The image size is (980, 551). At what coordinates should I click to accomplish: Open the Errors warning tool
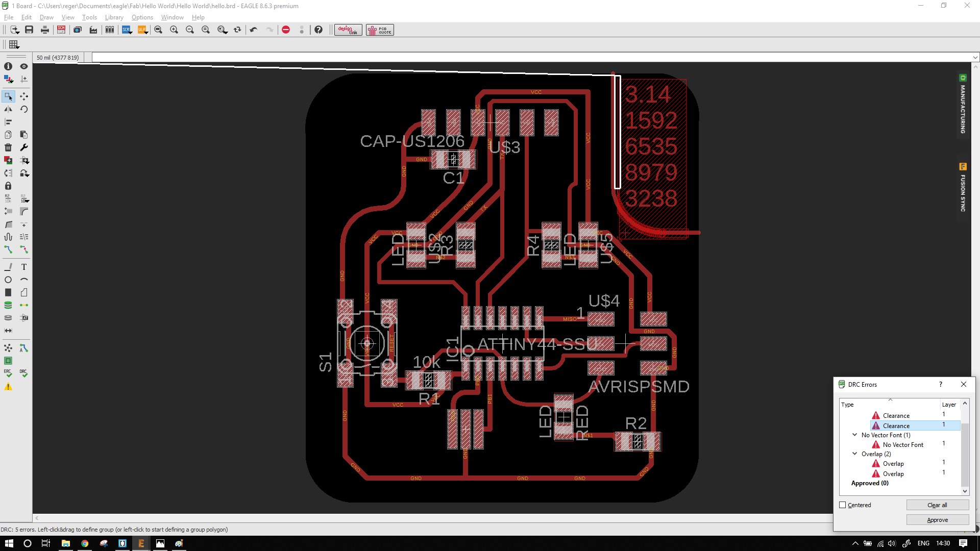pos(8,387)
